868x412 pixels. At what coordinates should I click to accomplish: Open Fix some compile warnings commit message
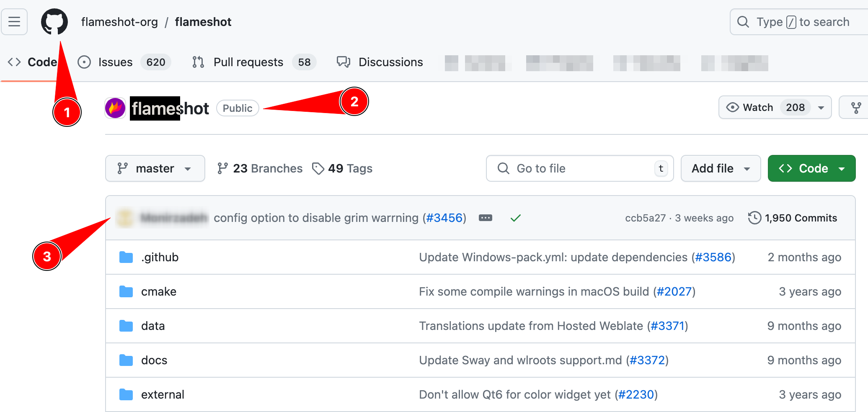pos(534,291)
